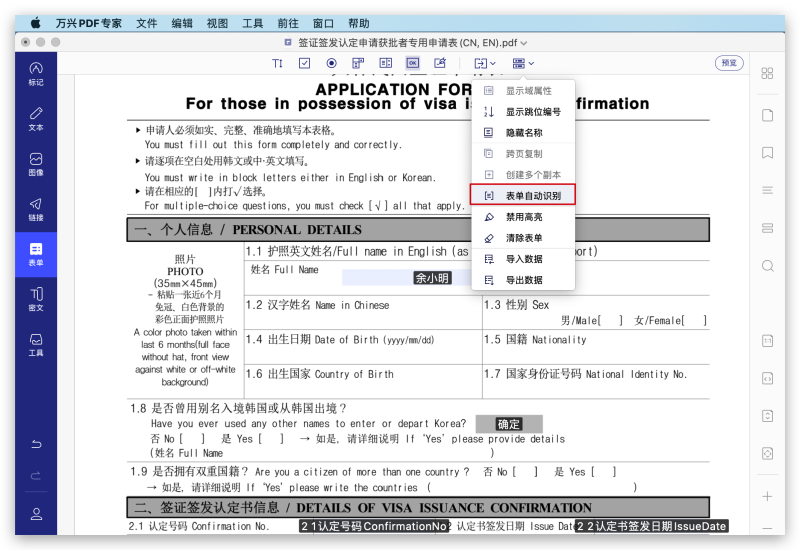The width and height of the screenshot is (800, 550).
Task: Choose 清除表单 menu entry
Action: pos(523,238)
